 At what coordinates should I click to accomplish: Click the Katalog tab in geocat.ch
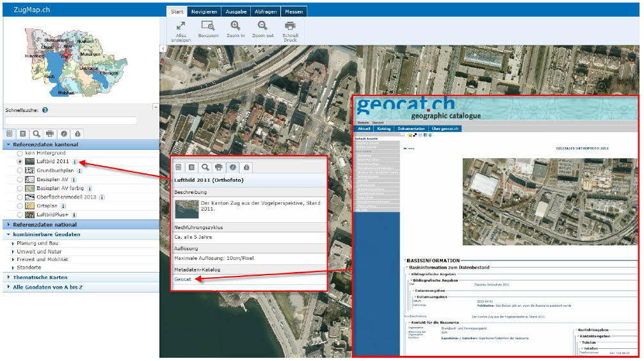(x=383, y=129)
